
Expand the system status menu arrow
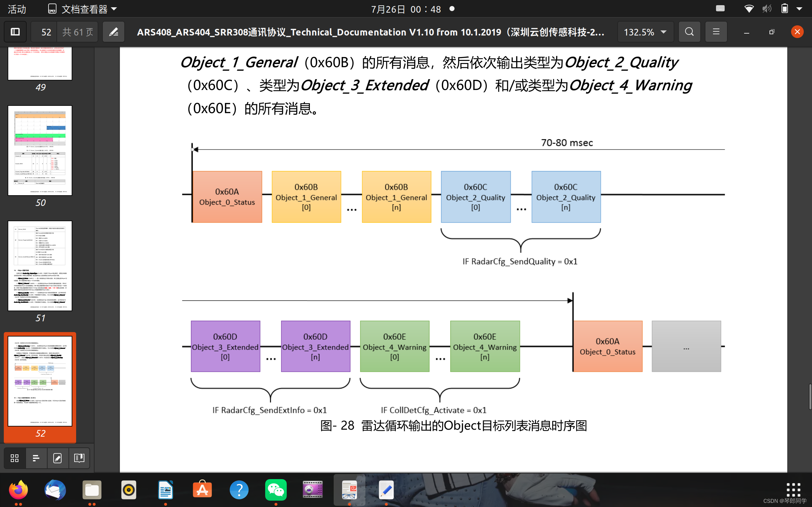(x=799, y=9)
